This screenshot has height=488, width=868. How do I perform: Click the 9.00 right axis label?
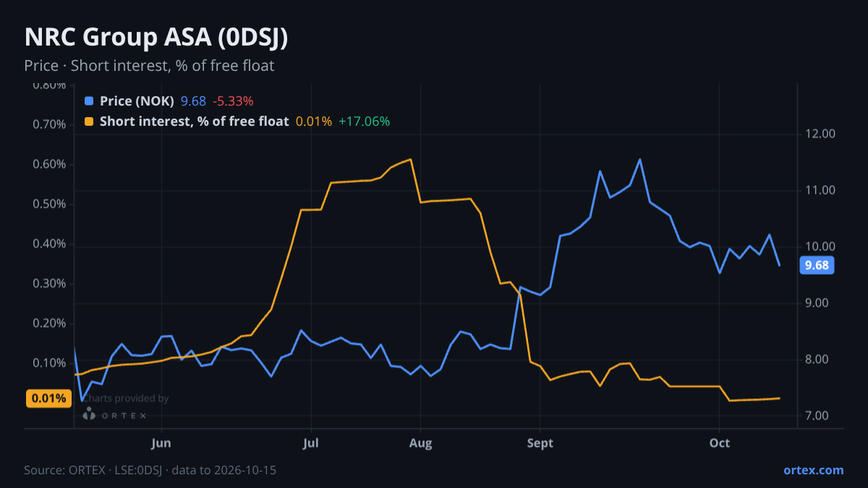click(817, 303)
